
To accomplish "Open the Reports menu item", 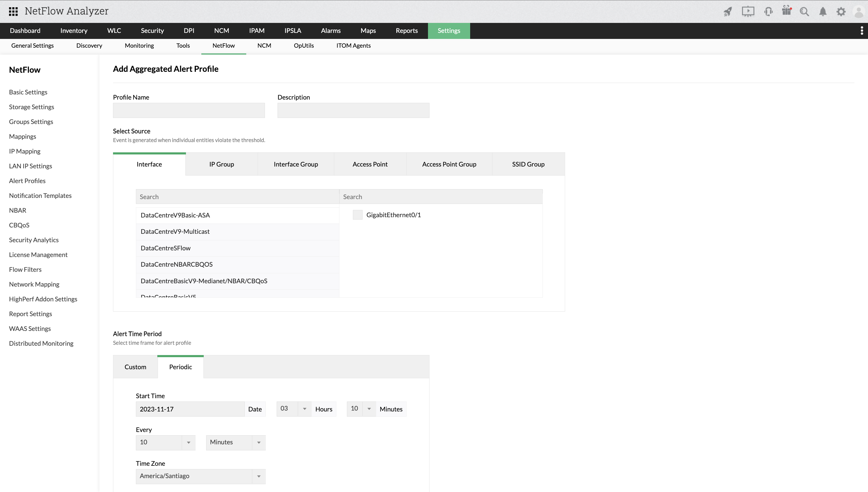I will [x=407, y=30].
